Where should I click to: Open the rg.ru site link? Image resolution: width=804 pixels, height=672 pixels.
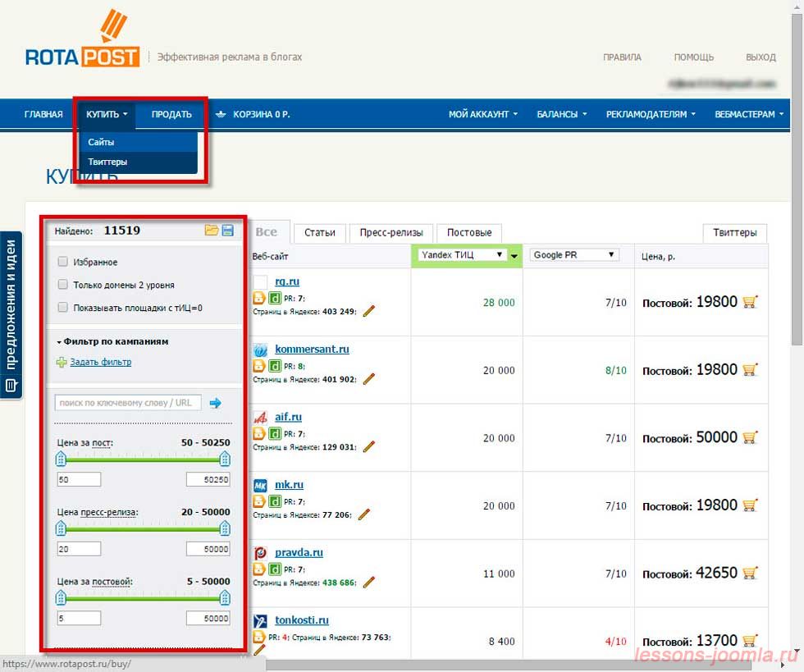[x=287, y=281]
